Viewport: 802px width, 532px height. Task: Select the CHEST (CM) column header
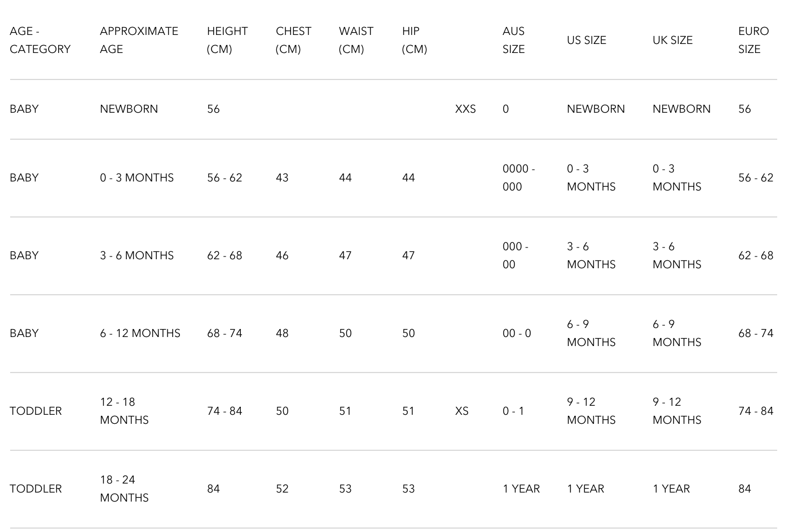(293, 40)
